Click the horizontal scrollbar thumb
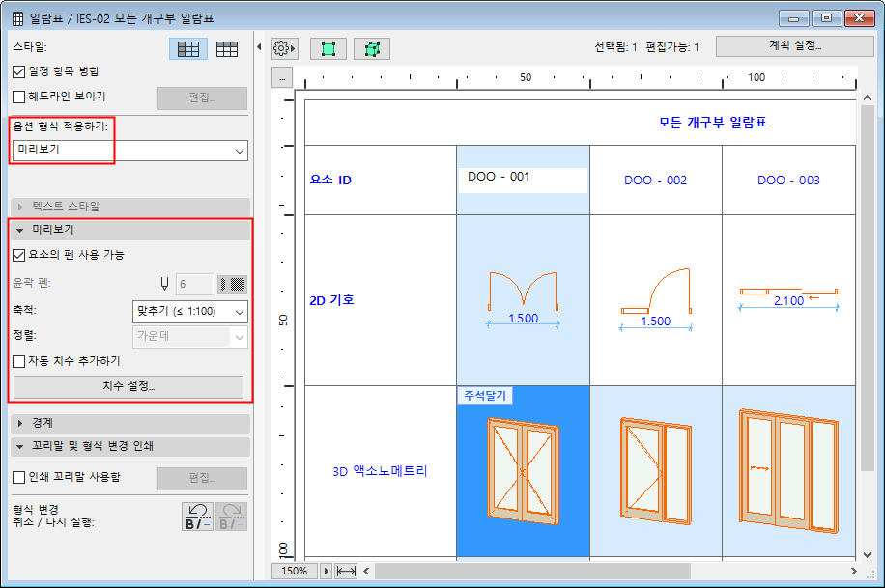This screenshot has width=885, height=588. tap(532, 571)
